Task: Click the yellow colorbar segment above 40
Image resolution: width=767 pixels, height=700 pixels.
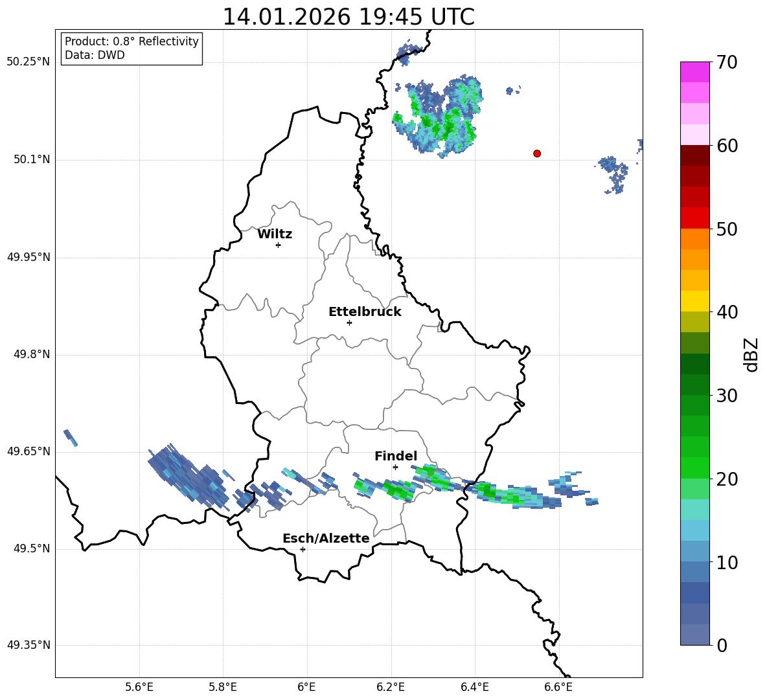Action: (694, 301)
